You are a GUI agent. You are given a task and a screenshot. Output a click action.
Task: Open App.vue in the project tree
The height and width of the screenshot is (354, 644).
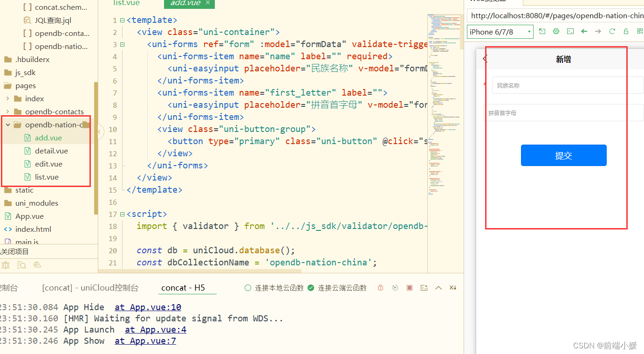[29, 216]
